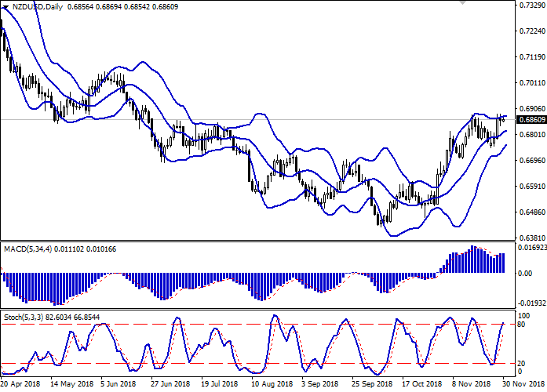Click the NZDUSD,Daily chart title
Image resolution: width=547 pixels, height=392 pixels.
point(39,6)
